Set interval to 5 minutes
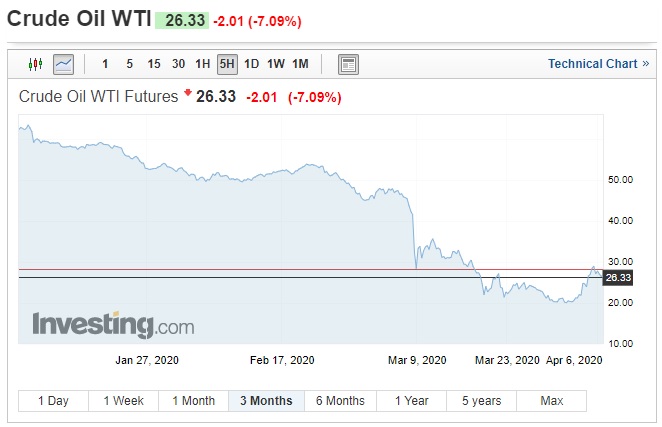The width and height of the screenshot is (662, 427). (x=129, y=64)
